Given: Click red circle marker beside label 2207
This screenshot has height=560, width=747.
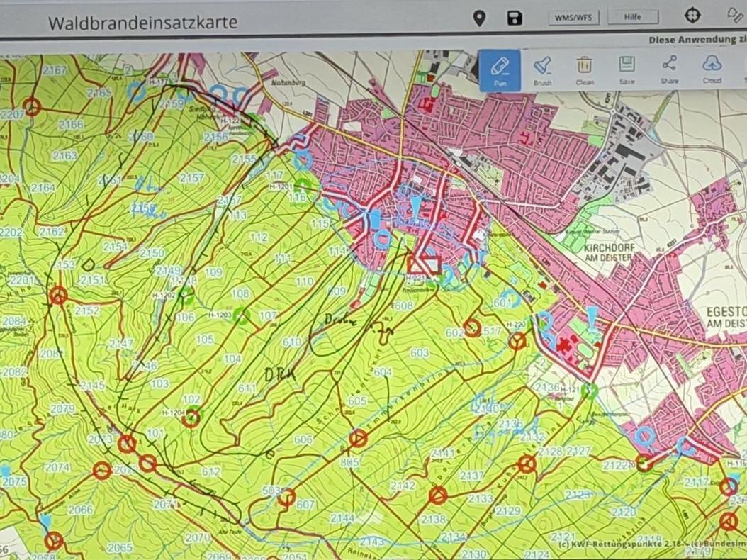Looking at the screenshot, I should click(x=31, y=107).
